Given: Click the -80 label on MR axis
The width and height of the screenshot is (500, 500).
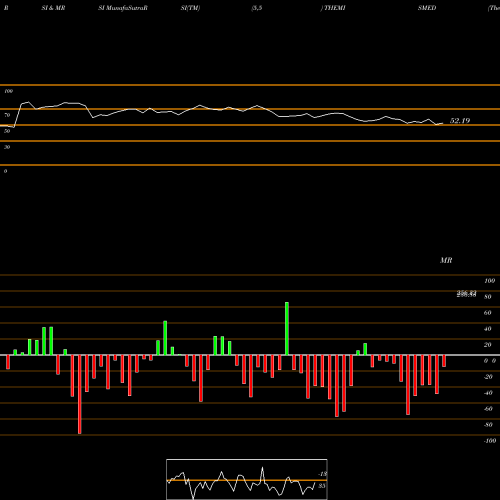Looking at the screenshot, I should (488, 425).
